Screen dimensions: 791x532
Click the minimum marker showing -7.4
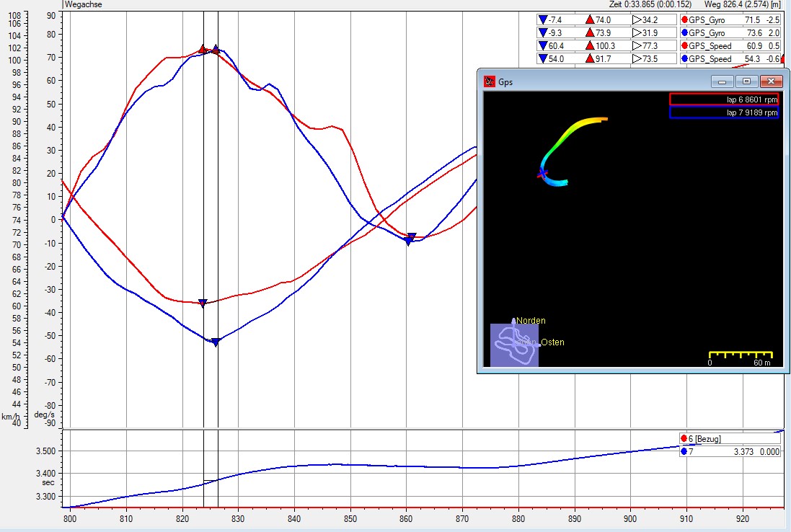coord(542,20)
